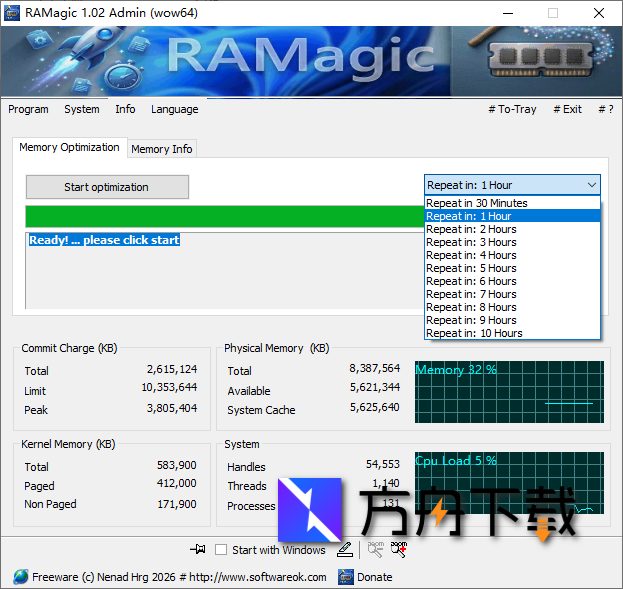623x589 pixels.
Task: Select Repeat in: 7 Hours
Action: click(512, 294)
